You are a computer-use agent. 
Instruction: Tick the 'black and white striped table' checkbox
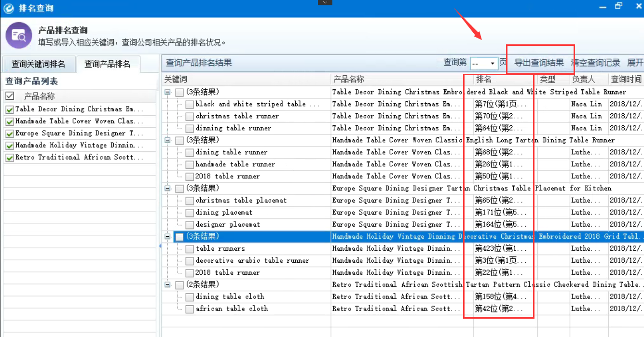pyautogui.click(x=190, y=104)
